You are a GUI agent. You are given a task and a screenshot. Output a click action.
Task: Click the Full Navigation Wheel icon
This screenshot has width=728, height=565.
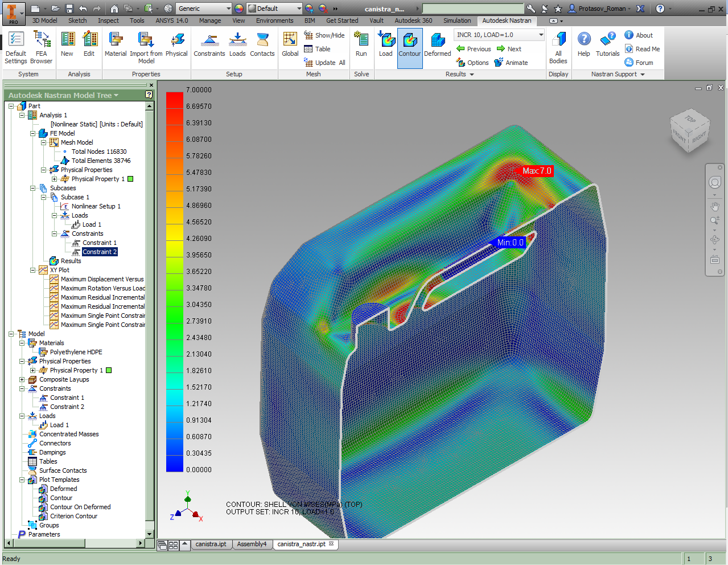coord(714,182)
